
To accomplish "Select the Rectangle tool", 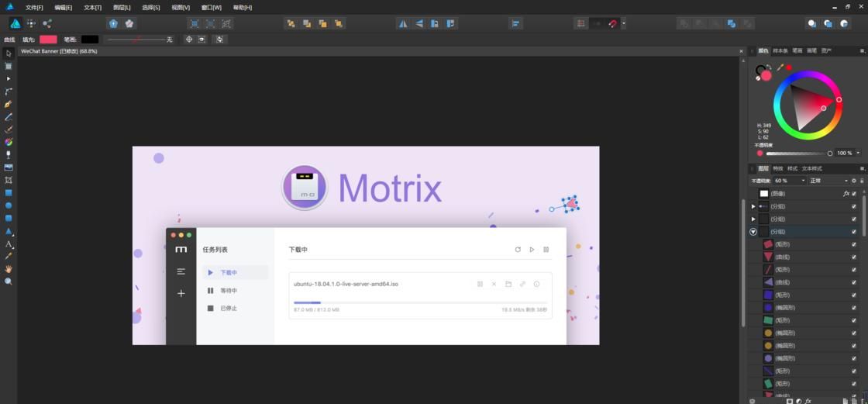I will [9, 193].
